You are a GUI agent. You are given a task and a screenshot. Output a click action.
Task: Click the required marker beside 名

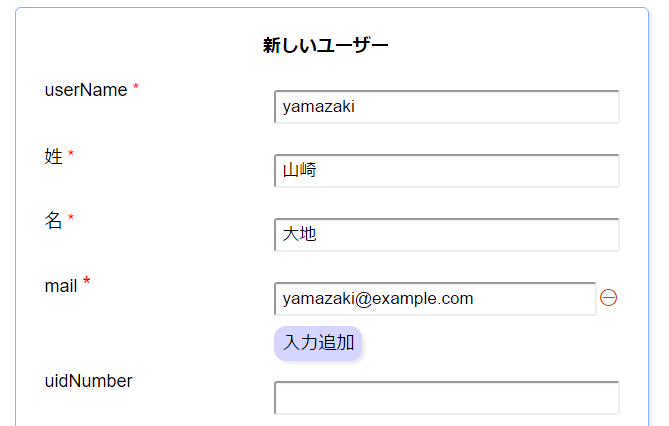tap(71, 218)
